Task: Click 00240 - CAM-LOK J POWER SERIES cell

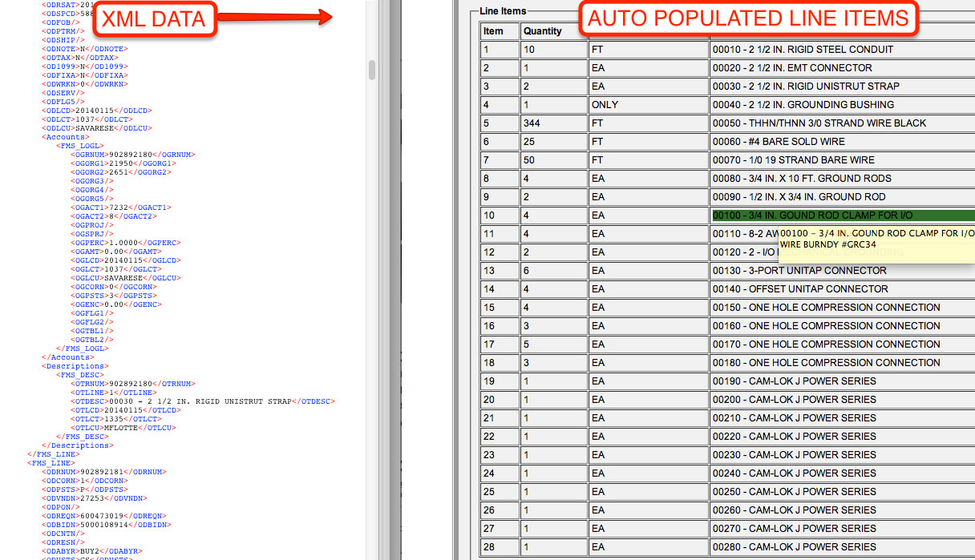Action: click(842, 473)
